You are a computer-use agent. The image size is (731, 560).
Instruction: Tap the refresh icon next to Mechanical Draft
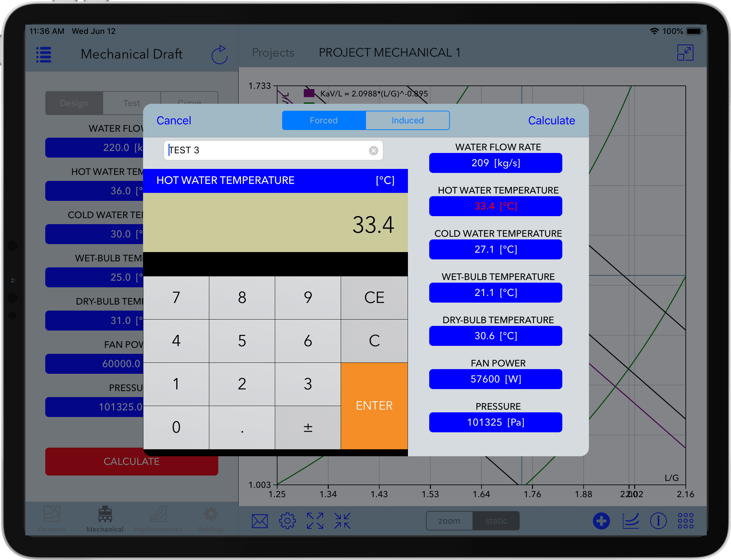pos(220,54)
